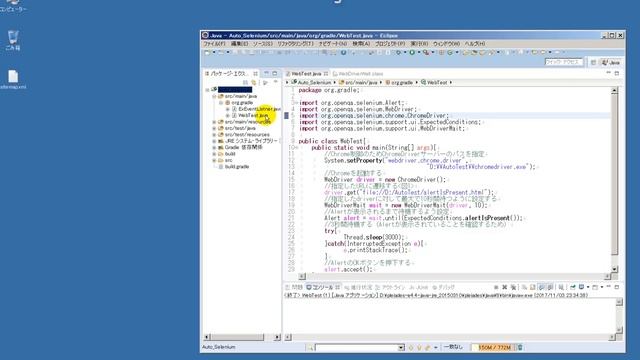This screenshot has width=640, height=360.
Task: Click the New file toolbar icon
Action: point(207,52)
